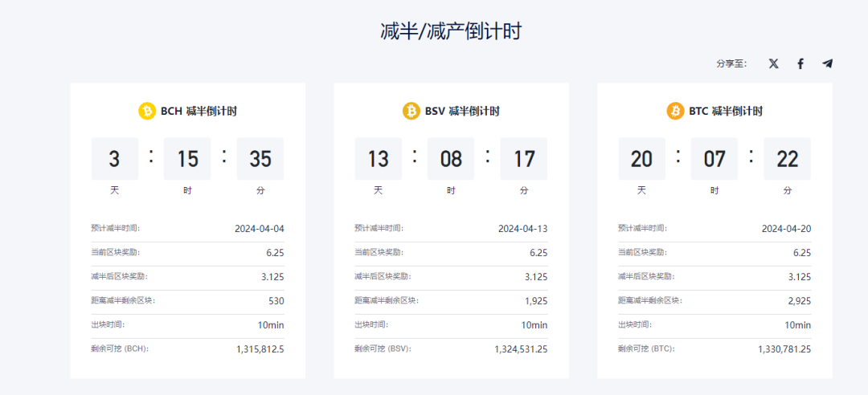The image size is (868, 395).
Task: Click the 剩余可挖 (BSV) label
Action: coord(383,349)
